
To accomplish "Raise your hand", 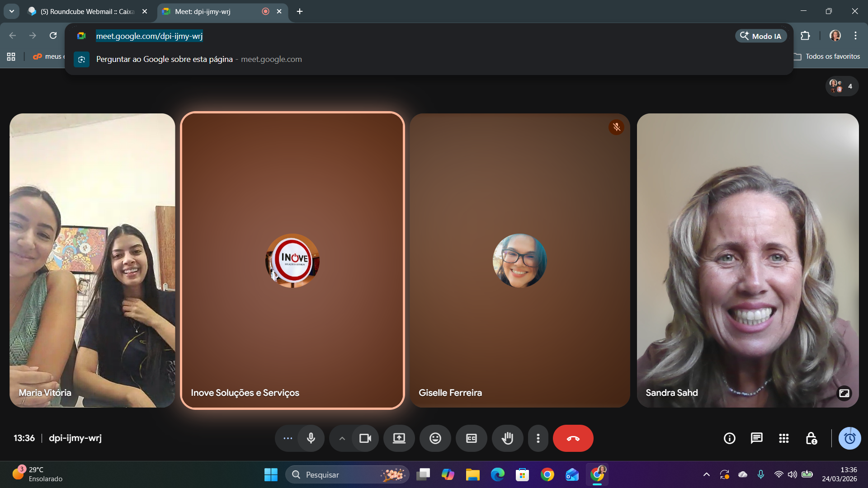I will click(507, 438).
